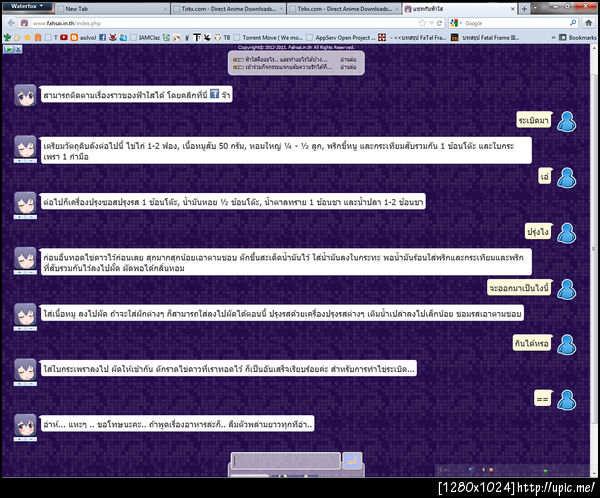Open first news item's read-more link
The width and height of the screenshot is (600, 498).
coord(348,59)
